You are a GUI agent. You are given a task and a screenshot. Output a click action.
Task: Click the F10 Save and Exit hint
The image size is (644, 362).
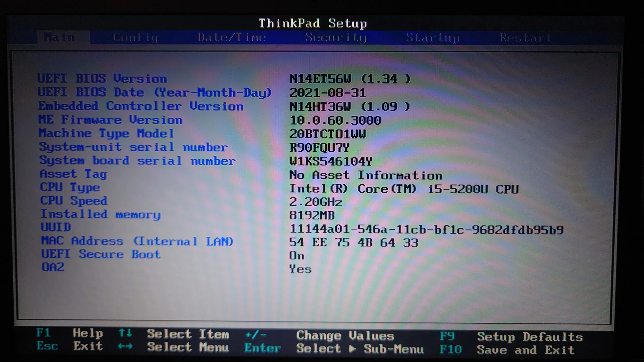[x=451, y=350]
